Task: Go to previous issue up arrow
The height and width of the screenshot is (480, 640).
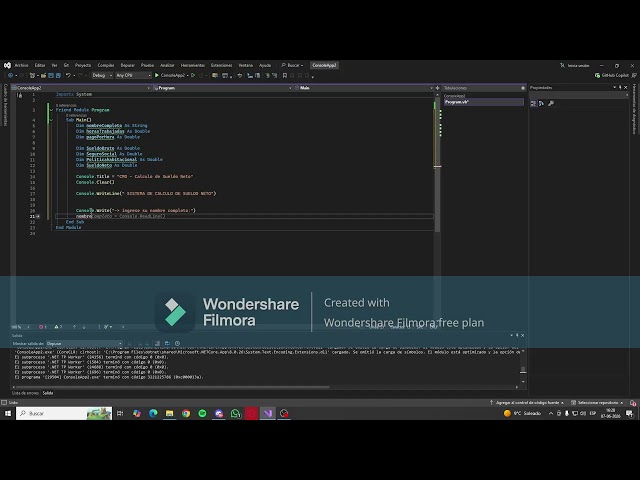Action: point(74,327)
